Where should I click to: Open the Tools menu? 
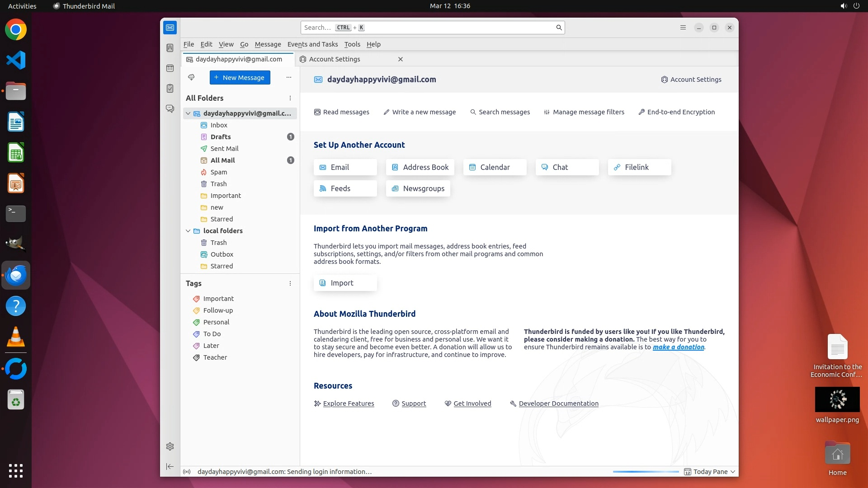[352, 44]
